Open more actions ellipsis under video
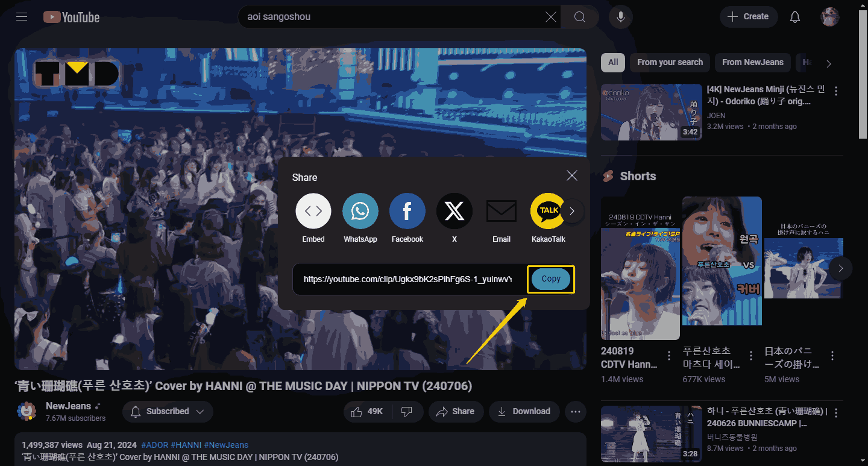 click(576, 412)
